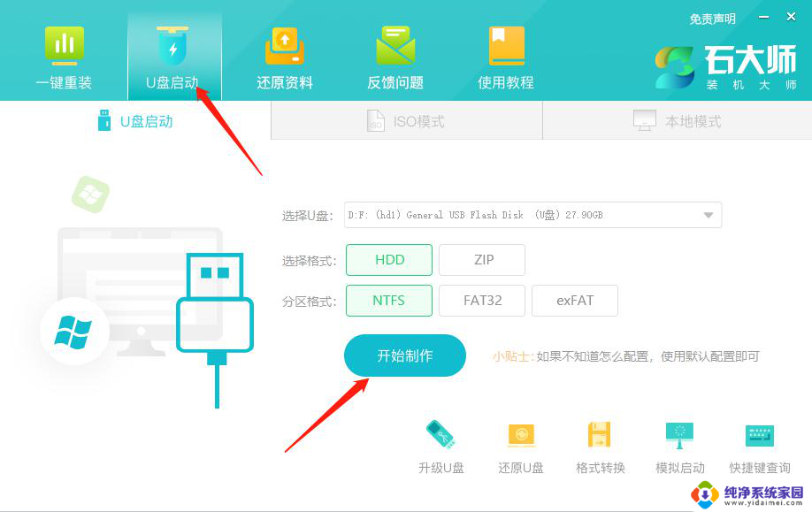
Task: Click the 选择格式 label
Action: click(x=310, y=260)
